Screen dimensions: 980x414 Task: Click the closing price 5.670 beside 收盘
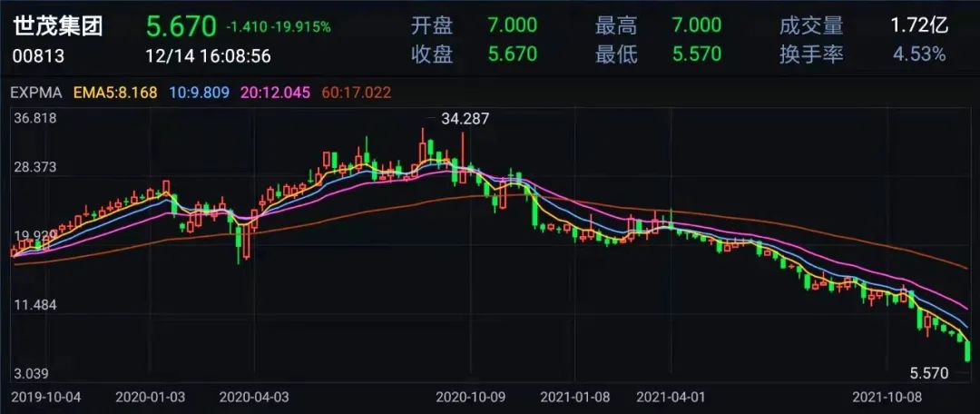point(513,54)
